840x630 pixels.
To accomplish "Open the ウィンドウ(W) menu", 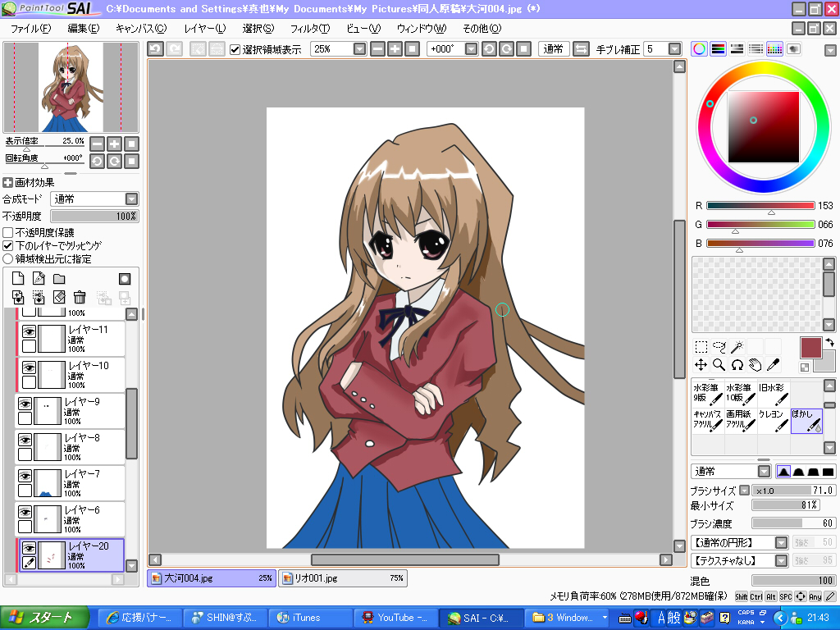I will (422, 29).
